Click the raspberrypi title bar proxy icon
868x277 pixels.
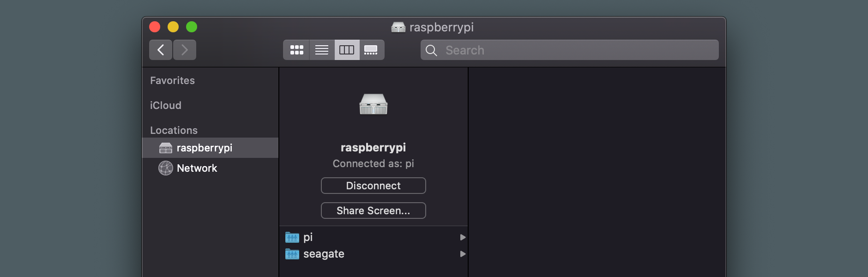click(x=398, y=27)
